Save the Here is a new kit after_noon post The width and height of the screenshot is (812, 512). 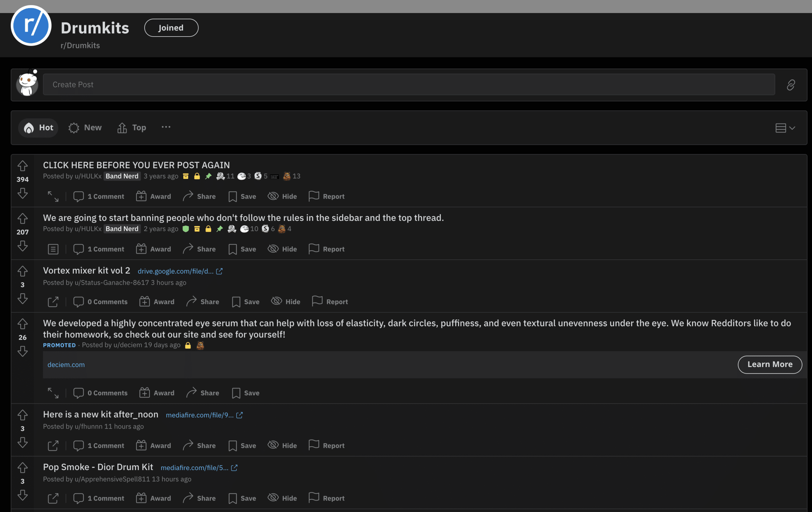tap(242, 446)
